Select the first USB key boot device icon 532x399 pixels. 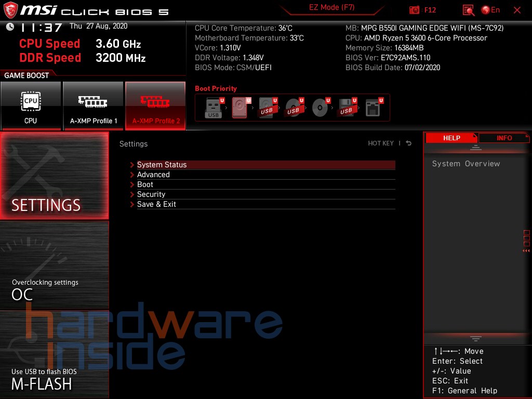point(214,108)
